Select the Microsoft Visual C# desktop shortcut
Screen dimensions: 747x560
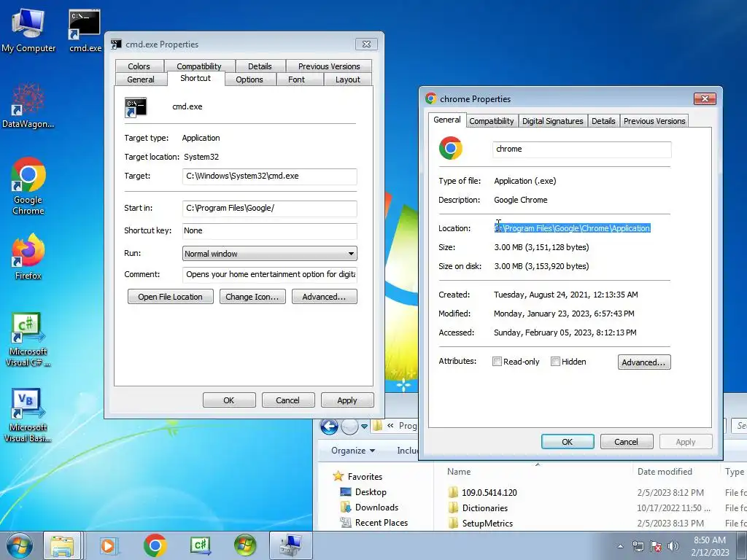[28, 340]
